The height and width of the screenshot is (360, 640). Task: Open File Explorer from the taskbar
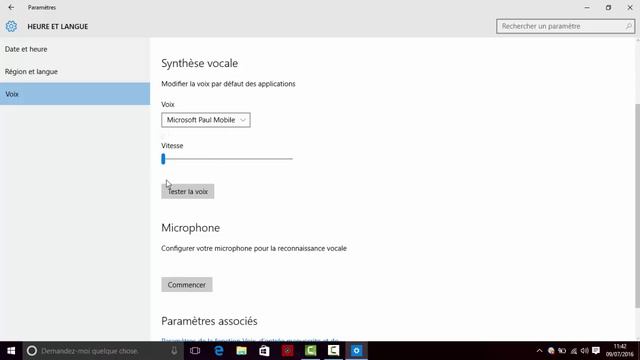click(242, 351)
